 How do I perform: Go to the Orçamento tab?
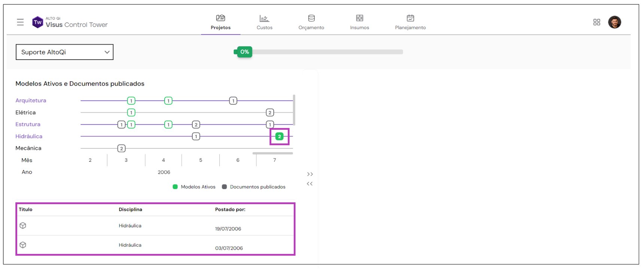[311, 22]
